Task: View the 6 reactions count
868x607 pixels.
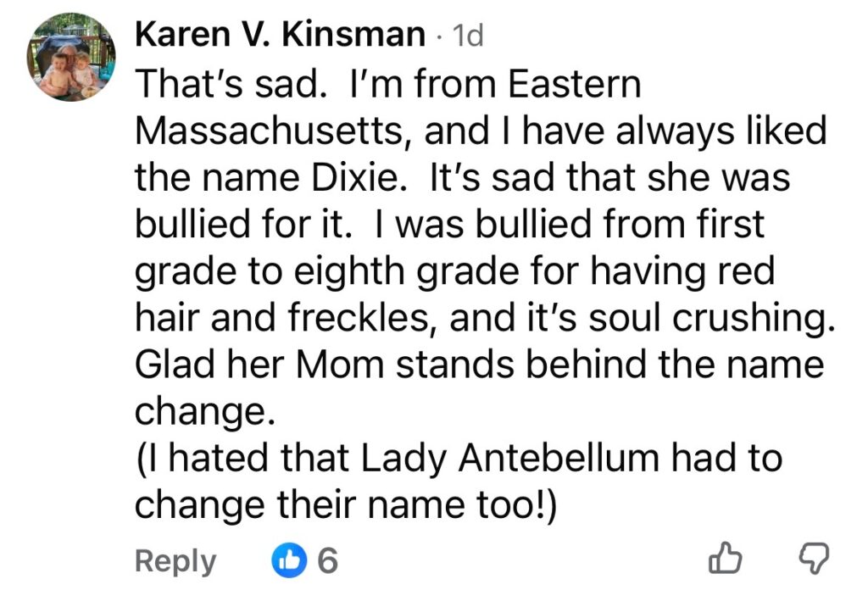Action: [x=327, y=560]
